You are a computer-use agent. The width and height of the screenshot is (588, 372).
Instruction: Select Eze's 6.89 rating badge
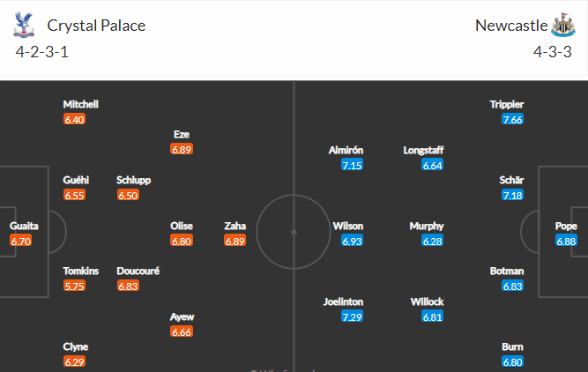(x=182, y=149)
